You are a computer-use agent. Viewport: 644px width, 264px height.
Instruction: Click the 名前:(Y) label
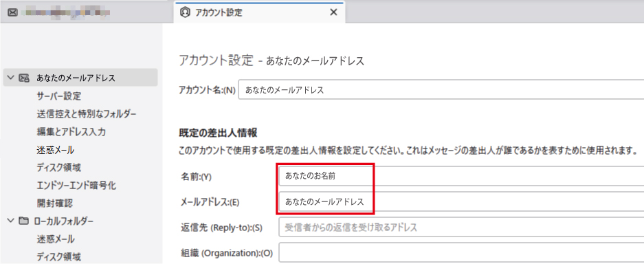pyautogui.click(x=196, y=177)
